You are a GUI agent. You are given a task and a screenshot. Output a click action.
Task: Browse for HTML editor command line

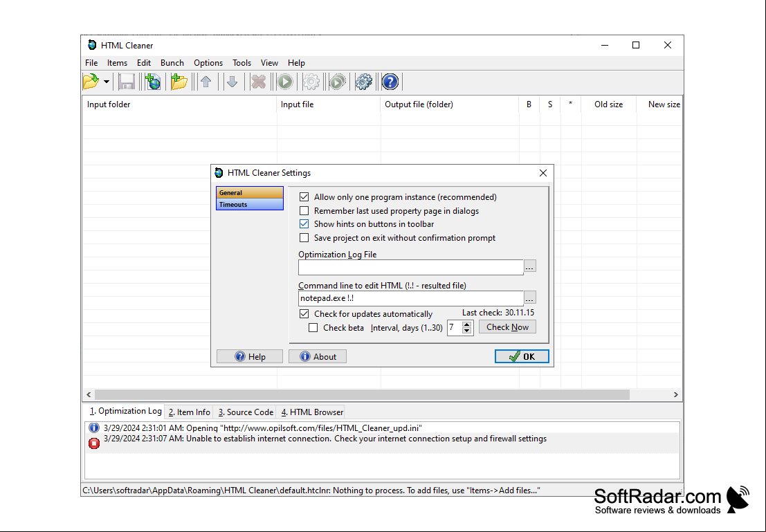529,297
